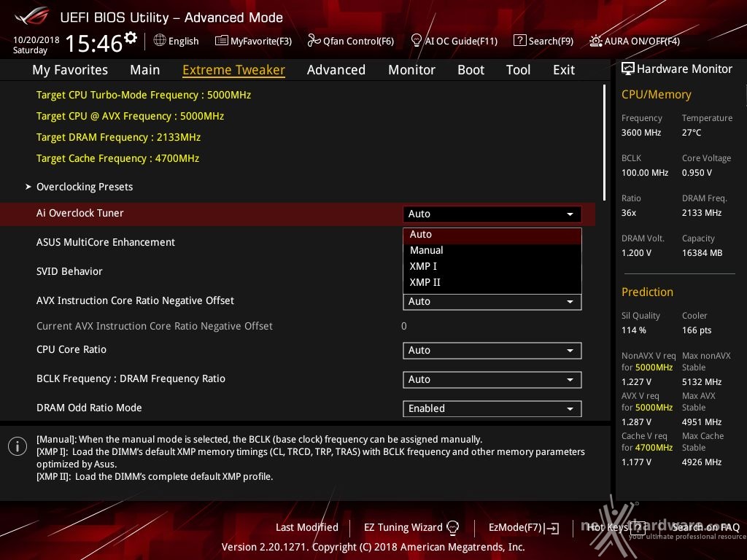747x560 pixels.
Task: Open BCLK Frequency : DRAM Frequency Ratio dropdown
Action: click(492, 379)
